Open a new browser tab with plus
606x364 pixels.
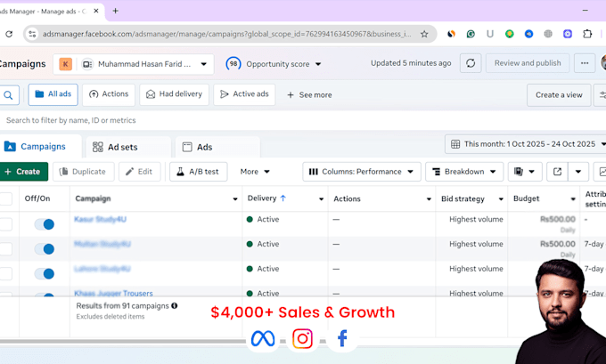point(115,11)
